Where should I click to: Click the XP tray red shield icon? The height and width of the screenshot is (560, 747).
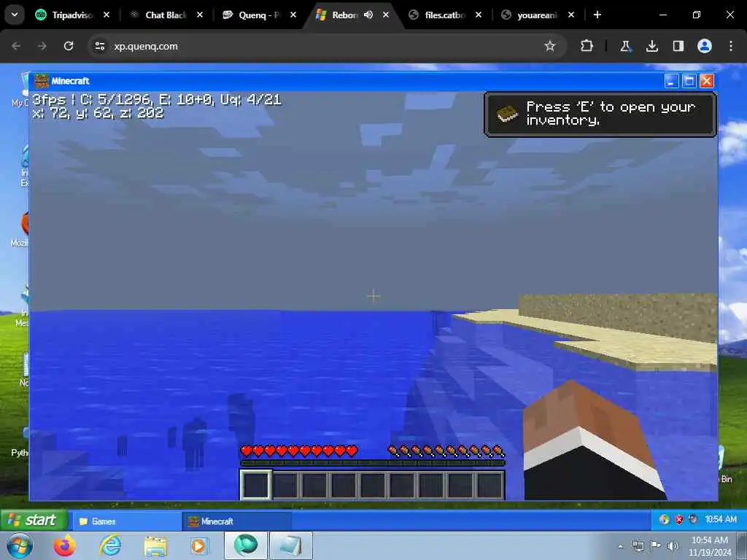pos(679,519)
